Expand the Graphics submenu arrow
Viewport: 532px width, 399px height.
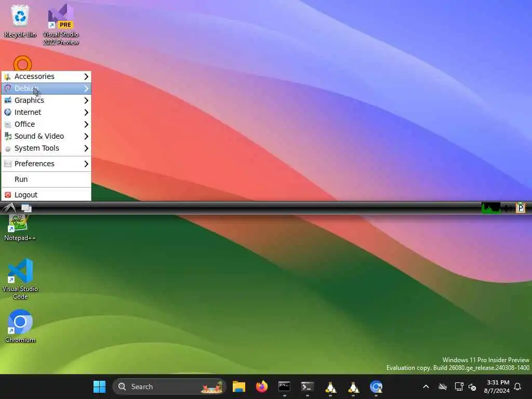[86, 100]
